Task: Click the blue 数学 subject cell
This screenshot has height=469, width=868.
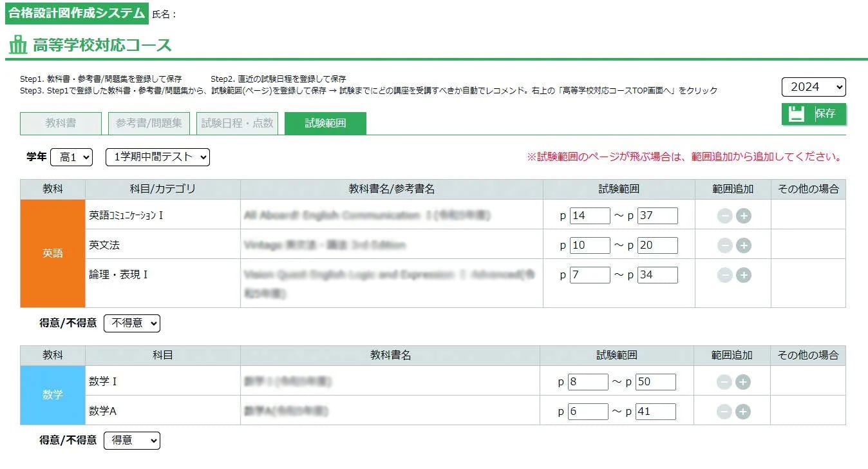Action: tap(53, 395)
